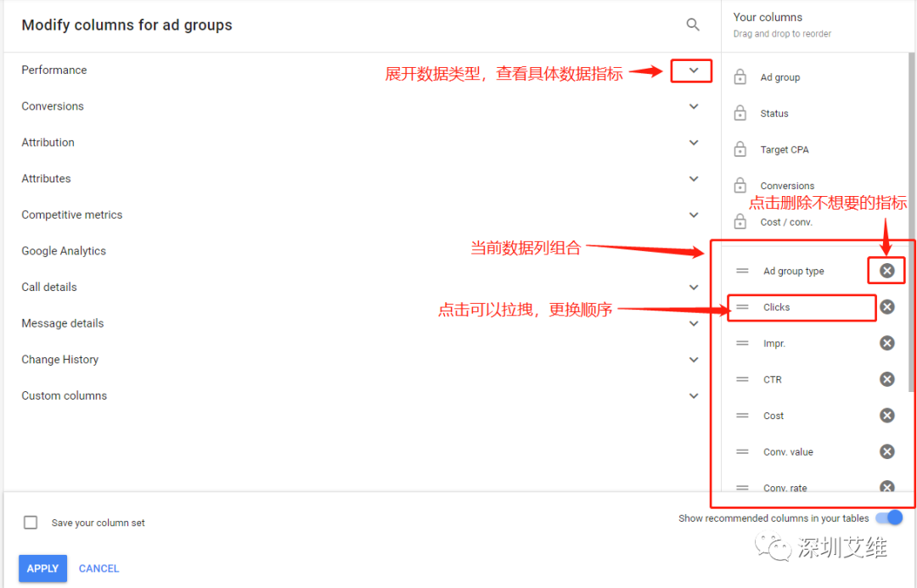Grab the Ad group type reorder handle
This screenshot has width=917, height=588.
742,271
